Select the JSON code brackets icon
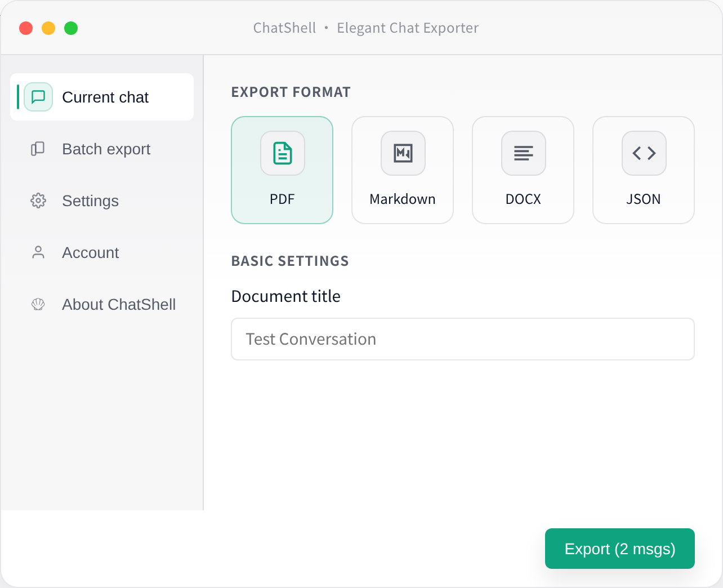 pyautogui.click(x=644, y=153)
